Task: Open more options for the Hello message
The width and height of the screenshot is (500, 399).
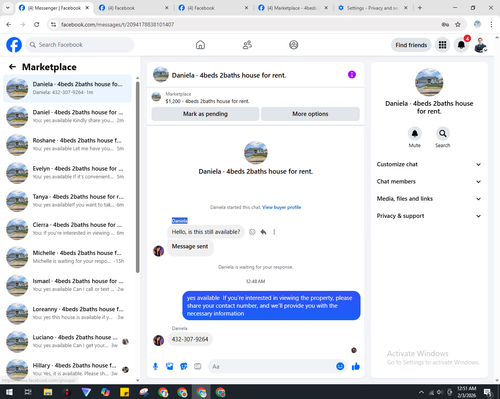Action: 274,232
